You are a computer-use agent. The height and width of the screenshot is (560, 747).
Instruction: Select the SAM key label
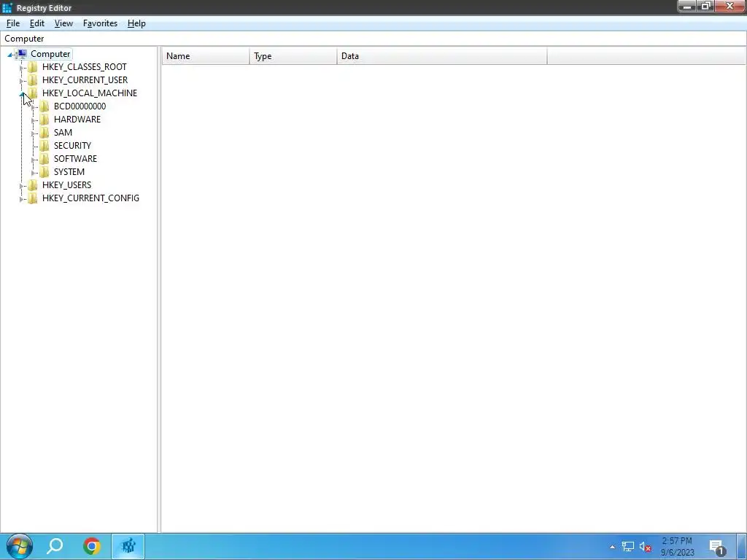tap(63, 133)
